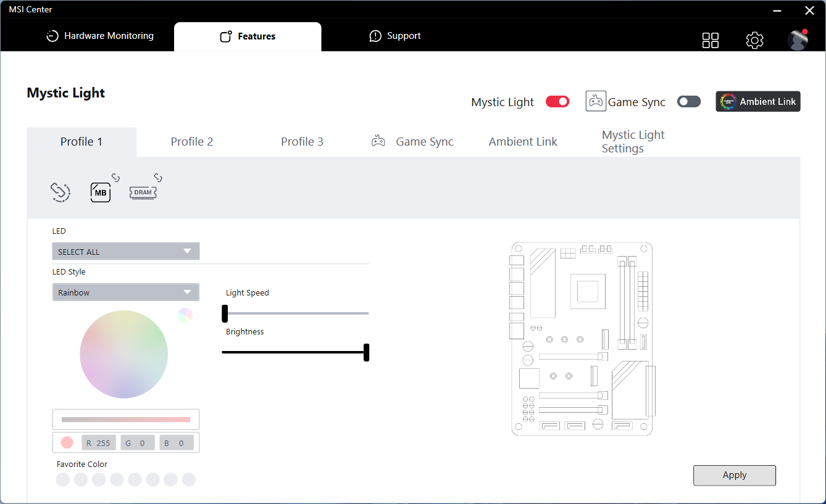Switch to Profile 3
826x504 pixels.
(x=302, y=142)
